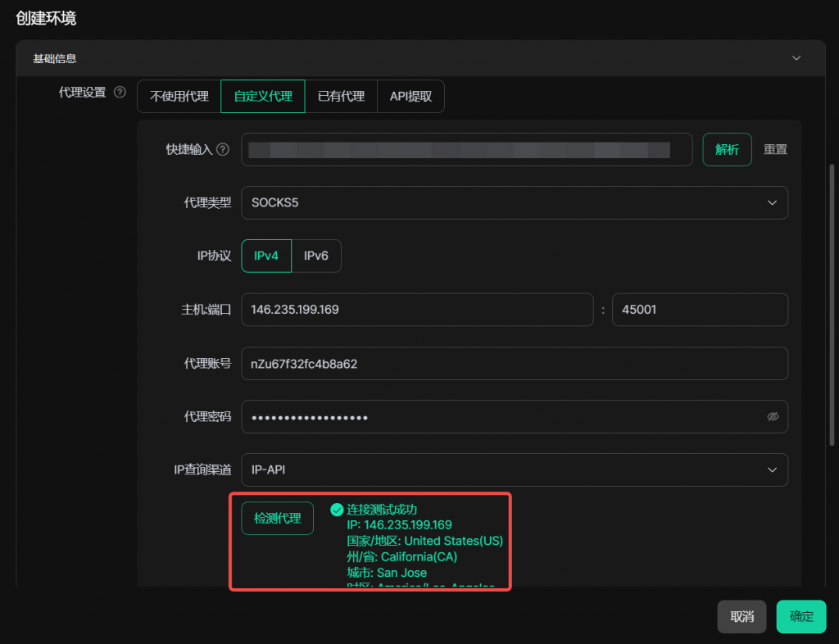The image size is (839, 644).
Task: Click help icon next to 代理设置
Action: point(120,93)
